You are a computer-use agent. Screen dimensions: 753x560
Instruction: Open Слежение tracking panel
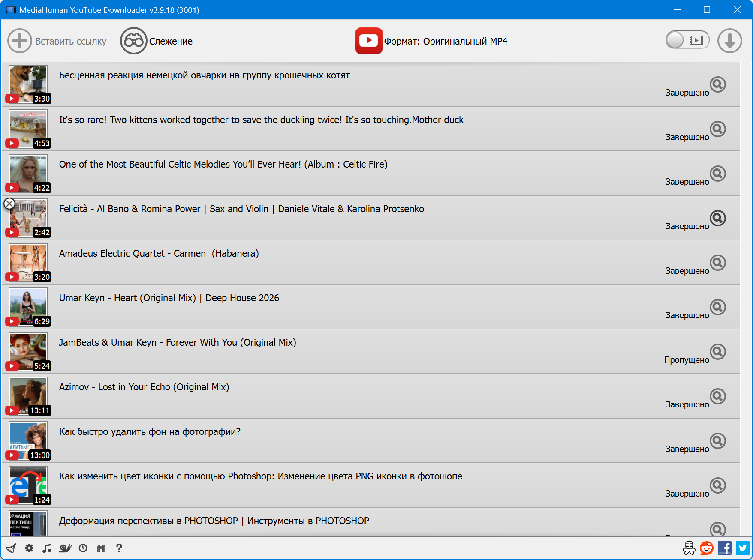pyautogui.click(x=157, y=41)
